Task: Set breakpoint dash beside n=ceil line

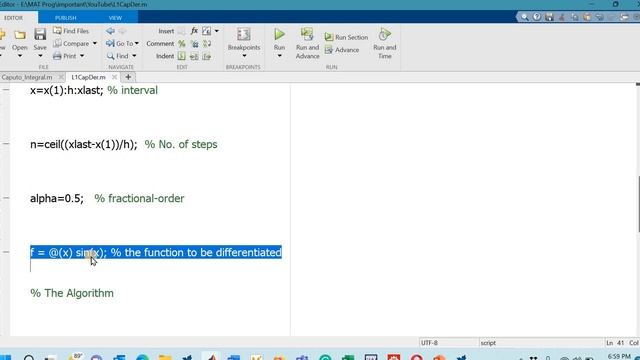Action: (x=6, y=144)
